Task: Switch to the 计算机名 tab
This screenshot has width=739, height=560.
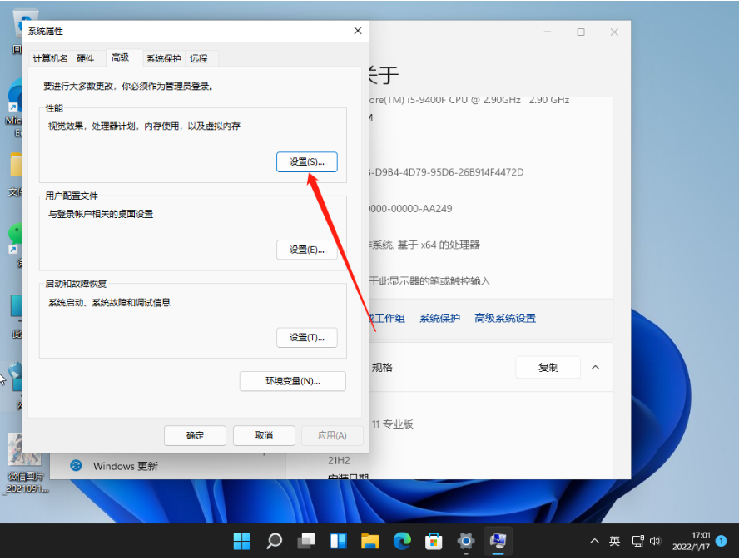Action: coord(50,58)
